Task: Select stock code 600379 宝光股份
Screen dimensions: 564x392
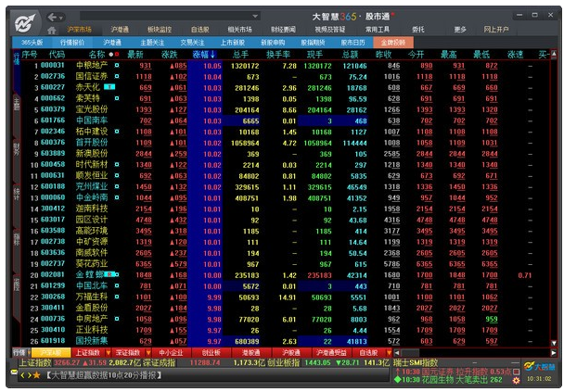Action: click(286, 109)
